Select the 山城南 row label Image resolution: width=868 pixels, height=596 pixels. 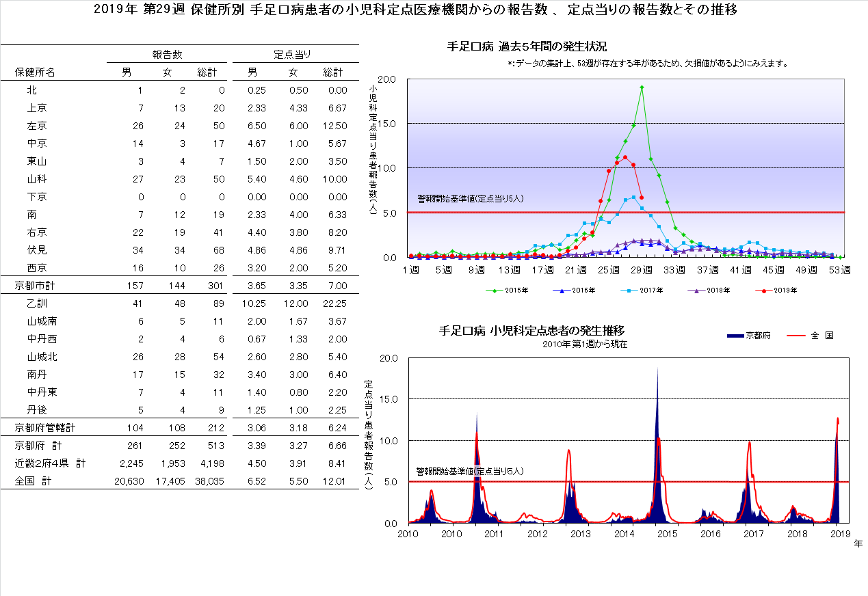pyautogui.click(x=42, y=321)
